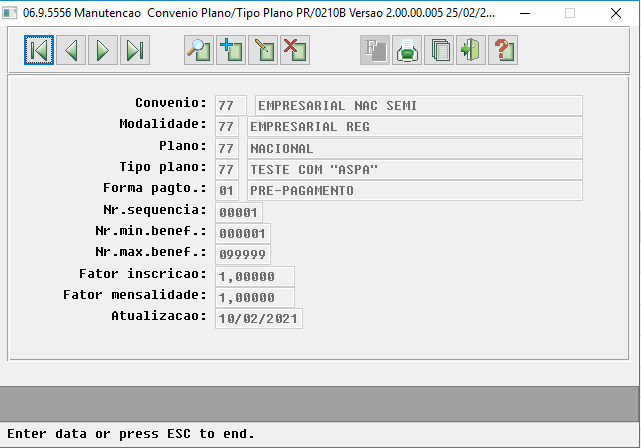This screenshot has width=641, height=448.
Task: Click the NACIONAL description field
Action: pos(415,148)
